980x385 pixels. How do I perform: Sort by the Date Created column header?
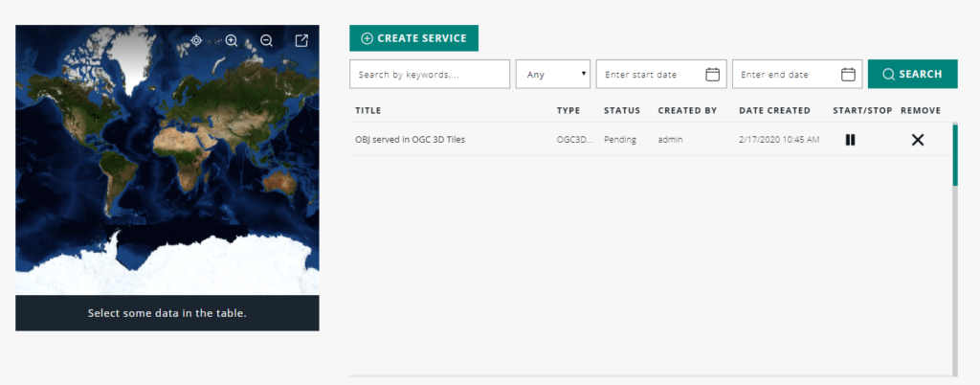tap(774, 110)
